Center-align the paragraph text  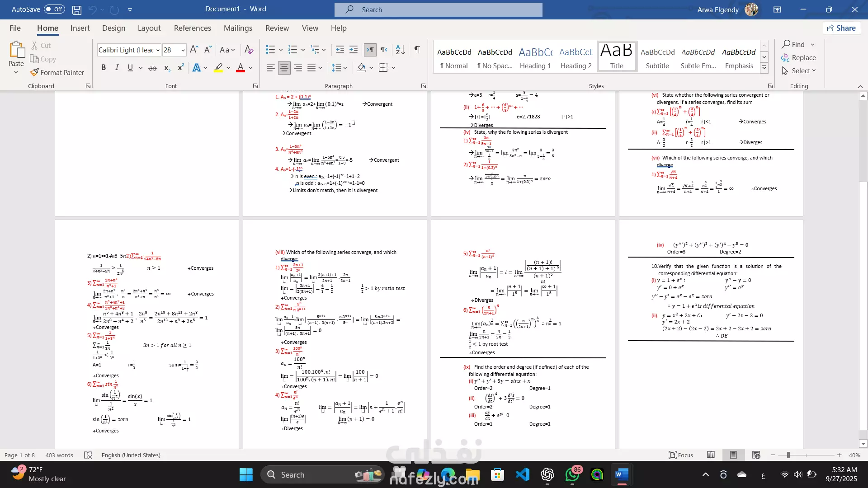coord(284,68)
